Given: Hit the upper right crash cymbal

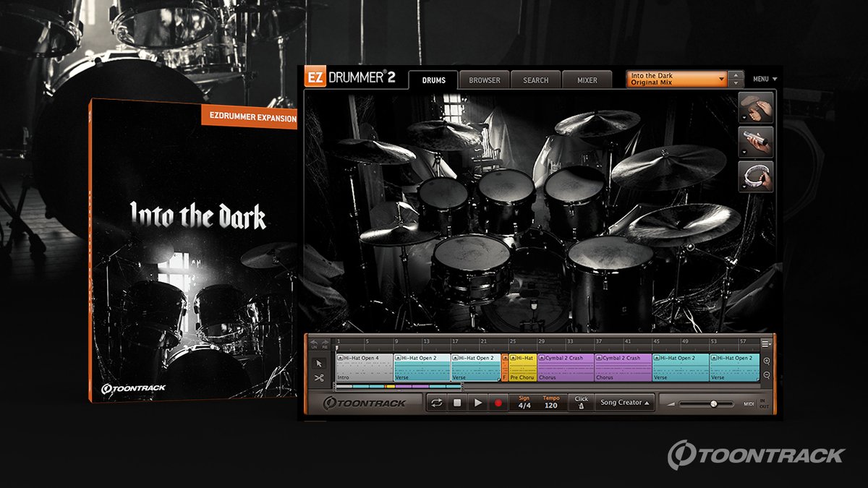Looking at the screenshot, I should point(597,123).
